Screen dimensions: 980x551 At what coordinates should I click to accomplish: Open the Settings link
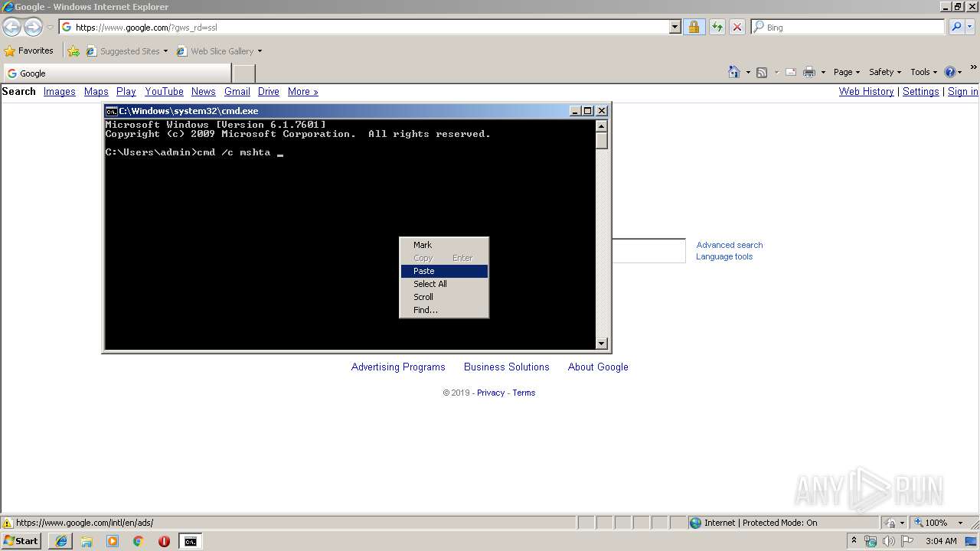(920, 91)
